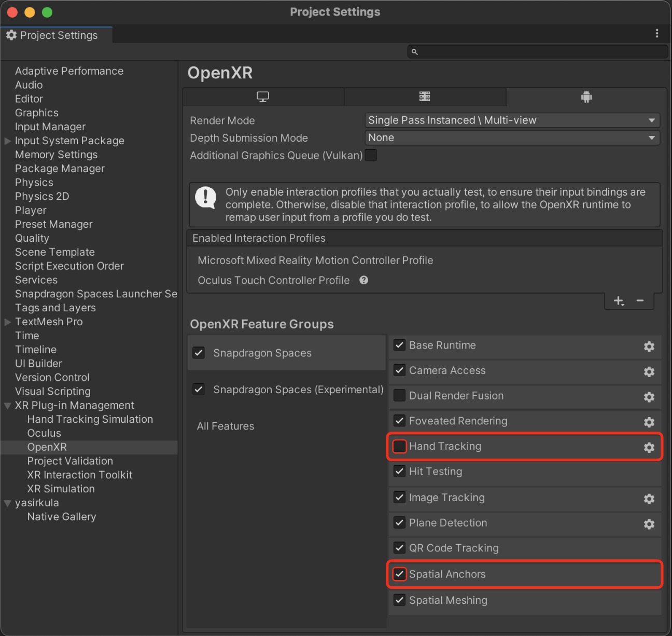Image resolution: width=672 pixels, height=636 pixels.
Task: Open Graphics settings
Action: tap(36, 113)
